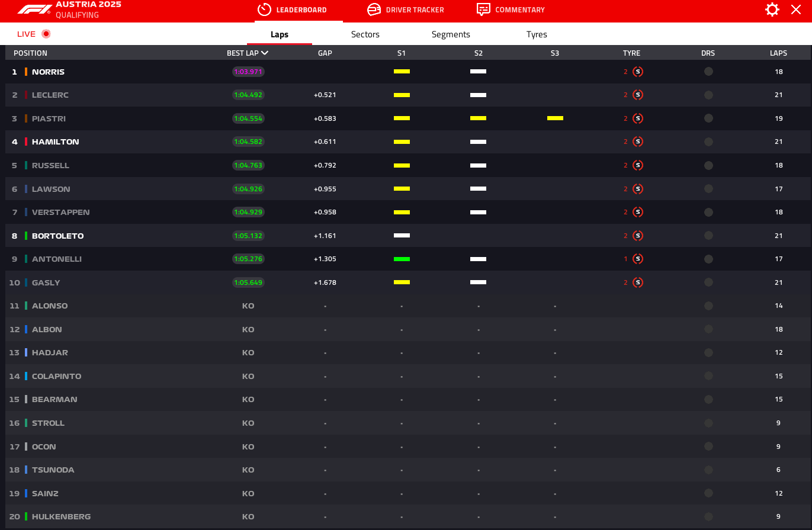Click Antonelli soft tyre icon
The width and height of the screenshot is (812, 530).
(638, 259)
